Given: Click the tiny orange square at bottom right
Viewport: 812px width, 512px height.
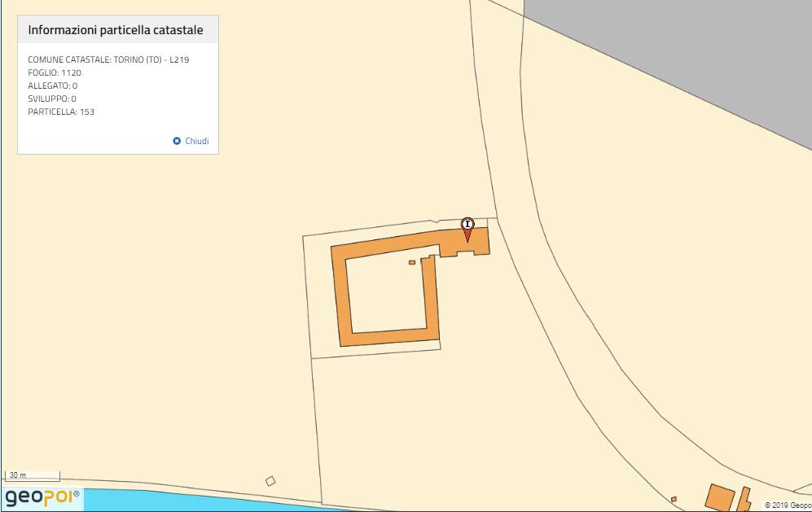Looking at the screenshot, I should click(x=674, y=499).
